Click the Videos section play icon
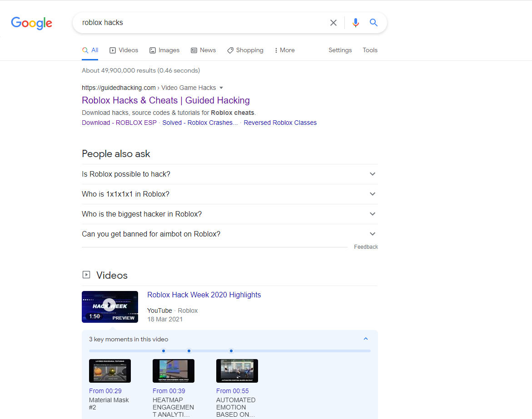Image resolution: width=532 pixels, height=419 pixels. (x=86, y=275)
